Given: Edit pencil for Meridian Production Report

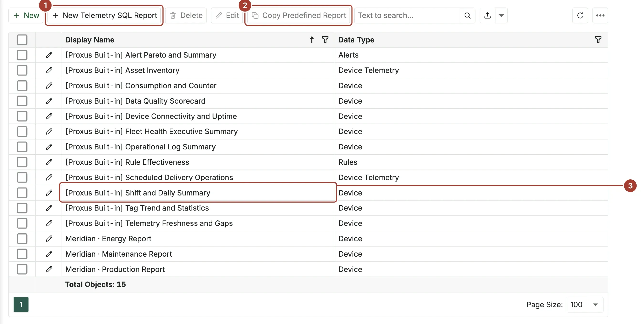Looking at the screenshot, I should (x=49, y=270).
